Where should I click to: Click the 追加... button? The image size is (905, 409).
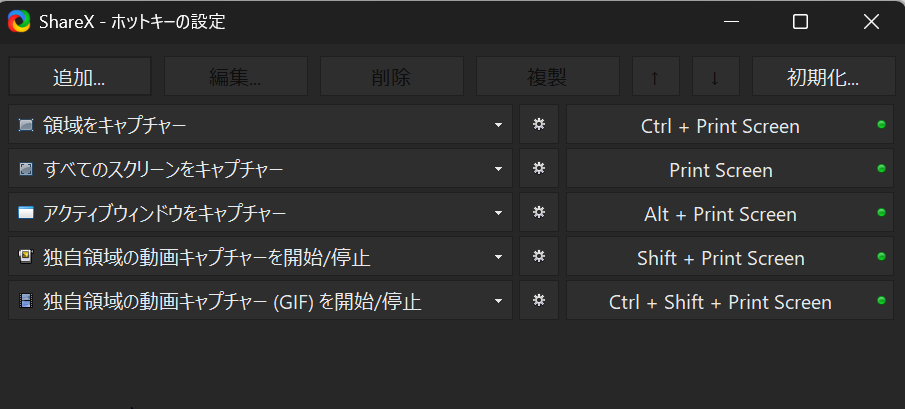click(79, 77)
